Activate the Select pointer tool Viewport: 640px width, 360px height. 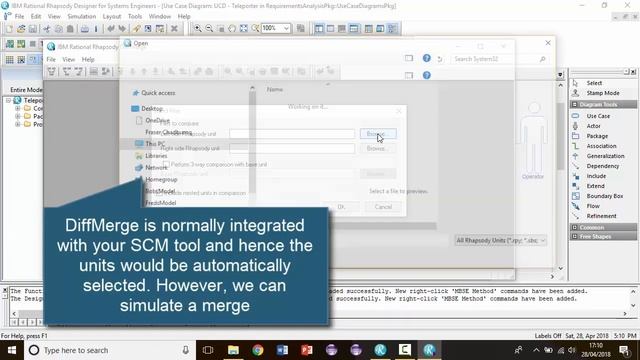coord(594,83)
